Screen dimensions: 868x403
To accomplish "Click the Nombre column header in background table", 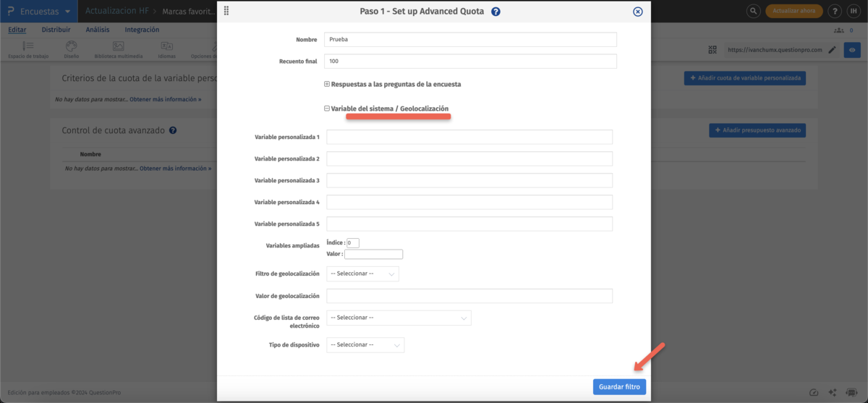I will click(90, 154).
